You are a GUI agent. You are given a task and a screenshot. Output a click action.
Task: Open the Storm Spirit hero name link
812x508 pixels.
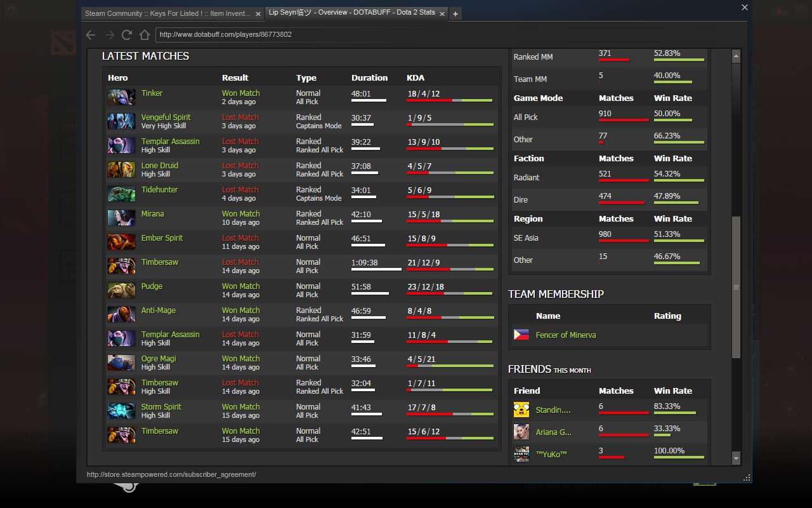[161, 406]
